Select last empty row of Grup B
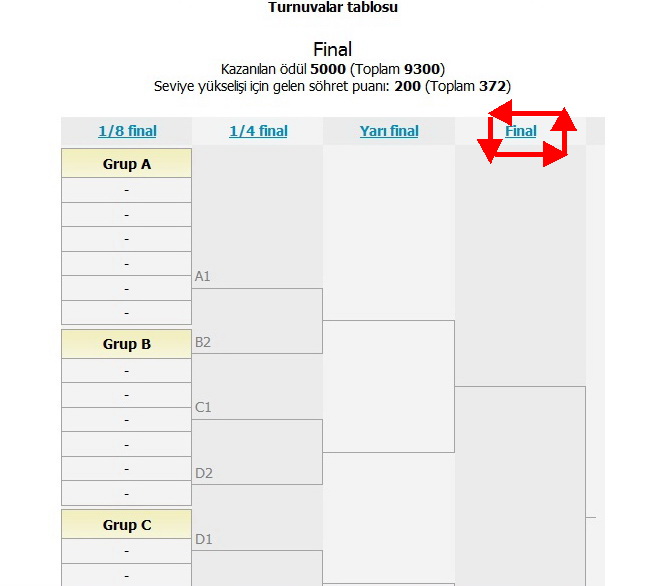Screen dimensions: 658x586 [x=126, y=494]
